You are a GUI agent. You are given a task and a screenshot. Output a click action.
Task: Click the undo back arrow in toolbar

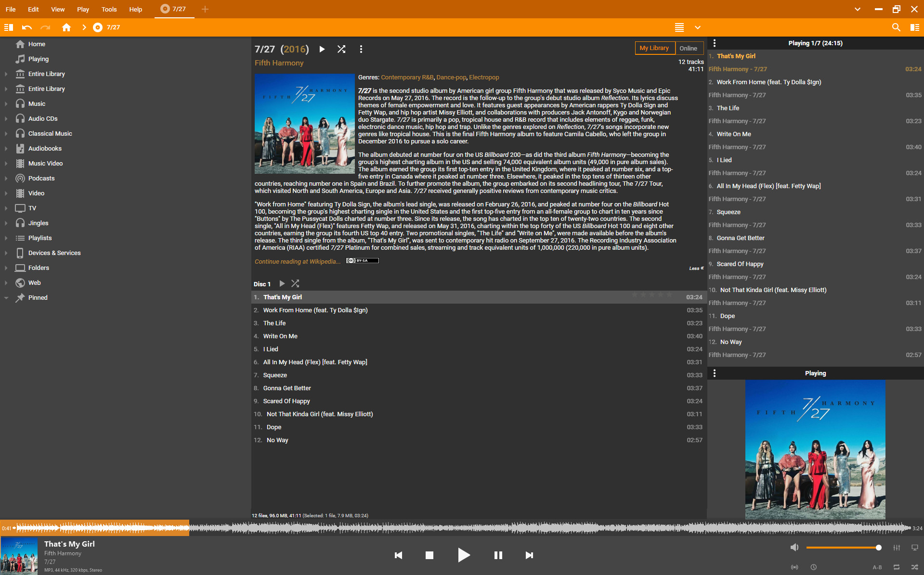[27, 27]
